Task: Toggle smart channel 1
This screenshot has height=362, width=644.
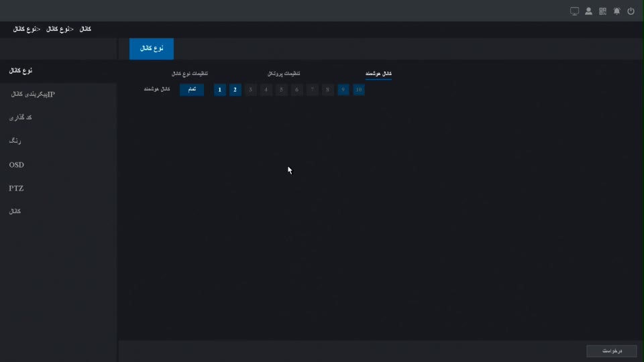Action: (219, 90)
